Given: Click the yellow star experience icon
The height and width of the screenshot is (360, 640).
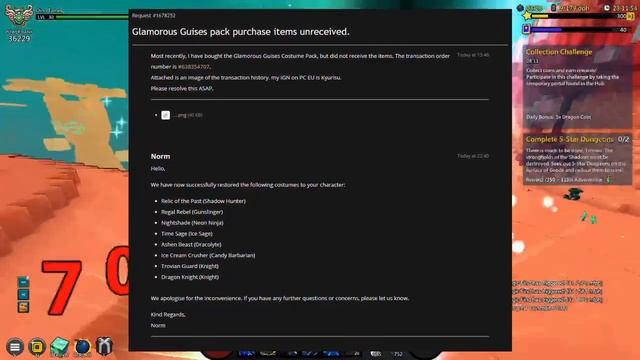Looking at the screenshot, I should pyautogui.click(x=527, y=16).
